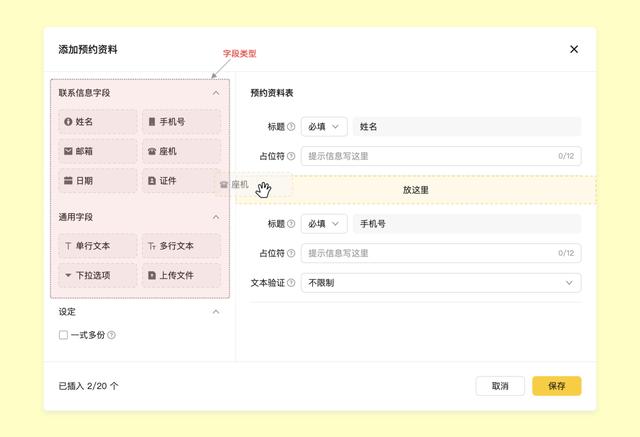Click the 手机号 placeholder input field
Image resolution: width=640 pixels, height=437 pixels.
[441, 254]
